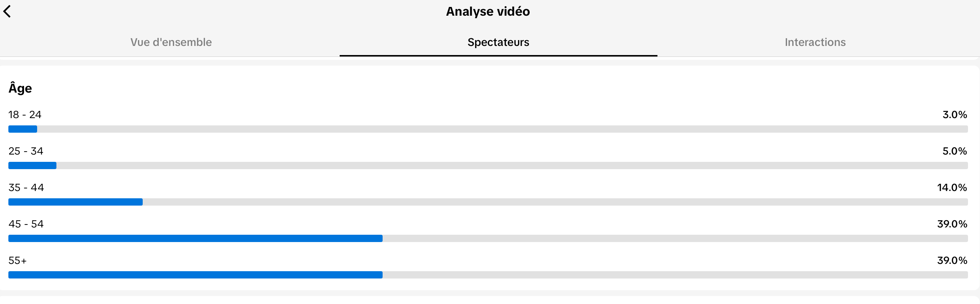Click the 14.0% percentage value
The height and width of the screenshot is (304, 980).
pos(952,188)
